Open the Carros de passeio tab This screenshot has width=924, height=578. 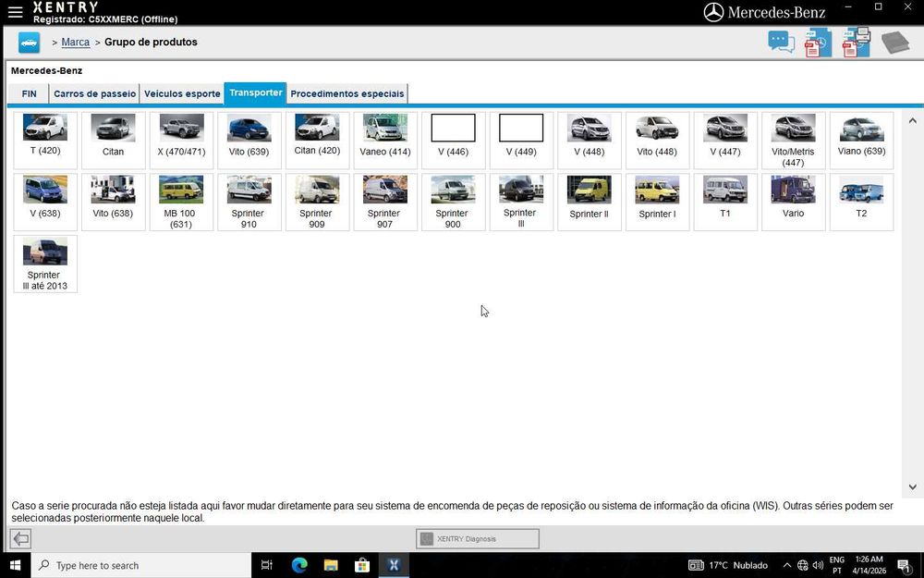(94, 93)
